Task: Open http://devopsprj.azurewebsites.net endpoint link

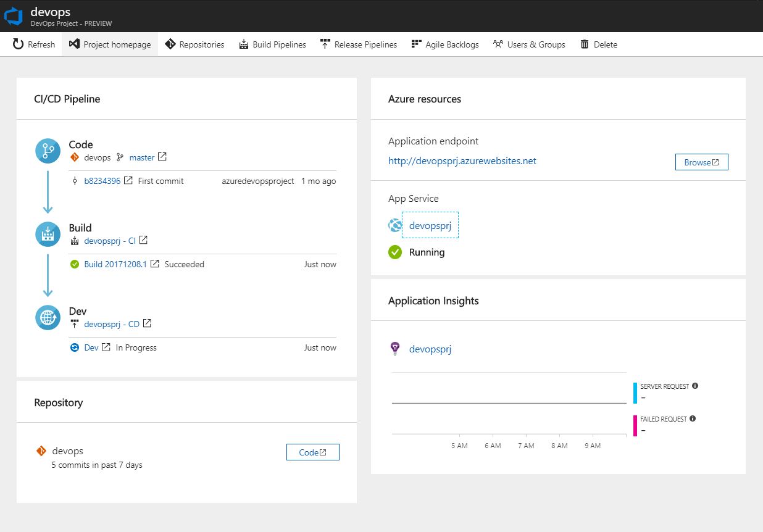Action: coord(462,161)
